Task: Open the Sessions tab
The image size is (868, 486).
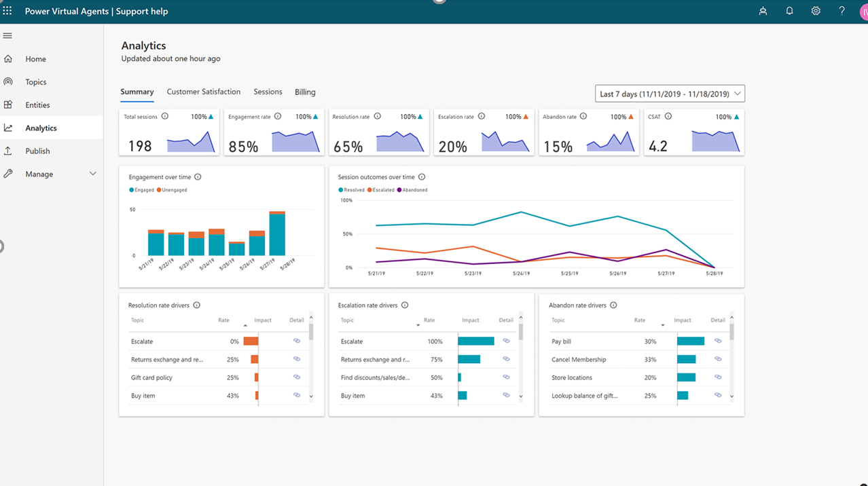Action: coord(267,92)
